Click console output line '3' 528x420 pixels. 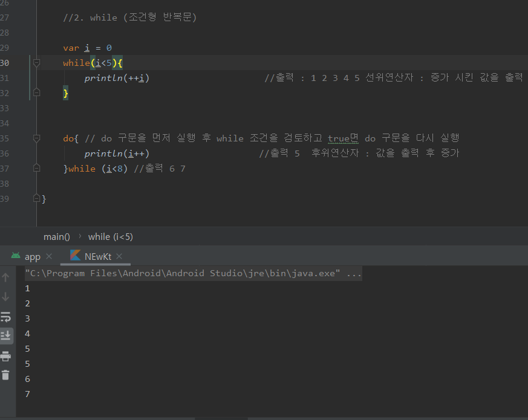pos(28,318)
